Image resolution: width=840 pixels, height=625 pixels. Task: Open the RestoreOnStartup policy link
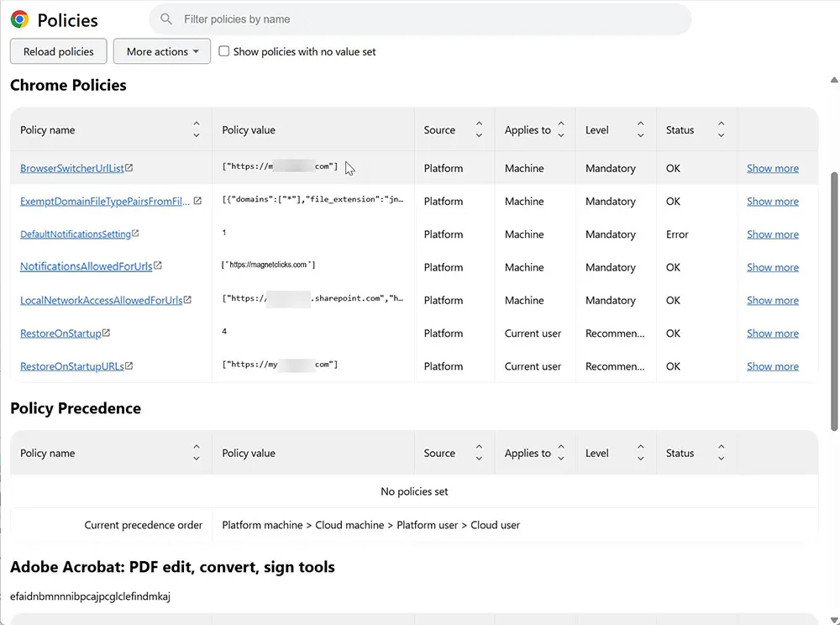[x=60, y=334]
